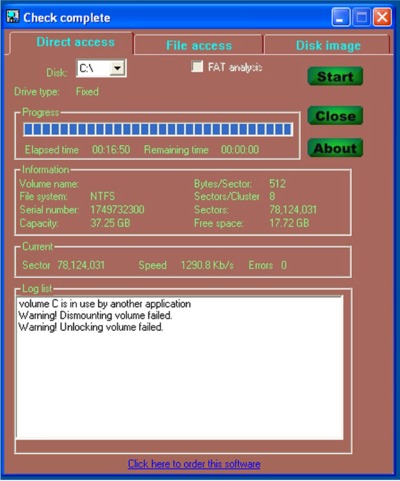Click the capacity value 37.25 GB
This screenshot has width=400, height=481.
(110, 223)
